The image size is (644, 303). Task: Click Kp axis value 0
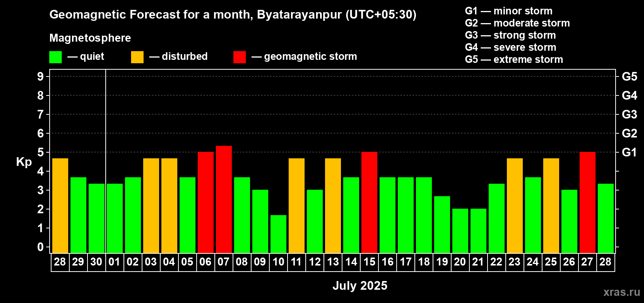point(41,247)
